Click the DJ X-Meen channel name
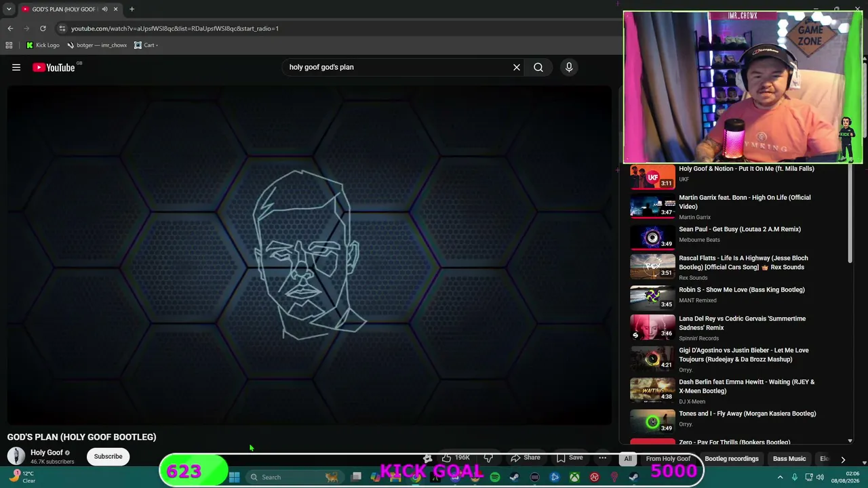Viewport: 868px width, 488px height. tap(692, 401)
